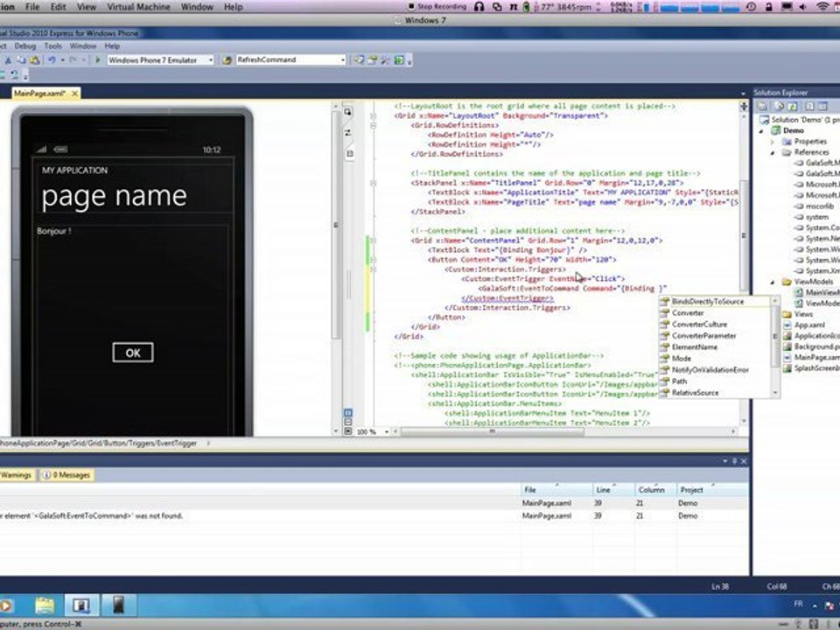Toggle the Warnings filter in Error List

click(x=16, y=475)
